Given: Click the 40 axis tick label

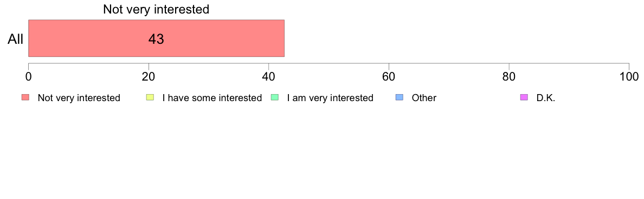Looking at the screenshot, I should [269, 76].
